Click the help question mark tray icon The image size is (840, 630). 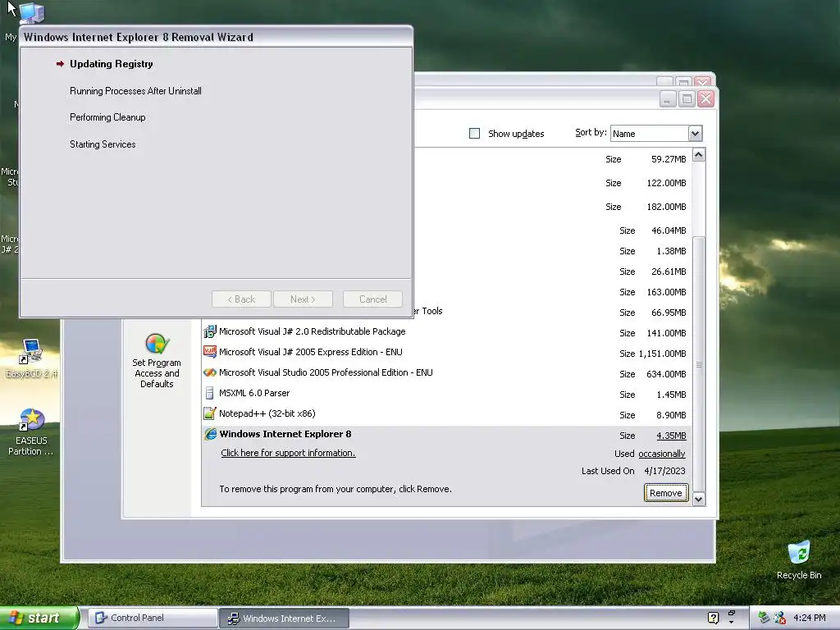713,618
